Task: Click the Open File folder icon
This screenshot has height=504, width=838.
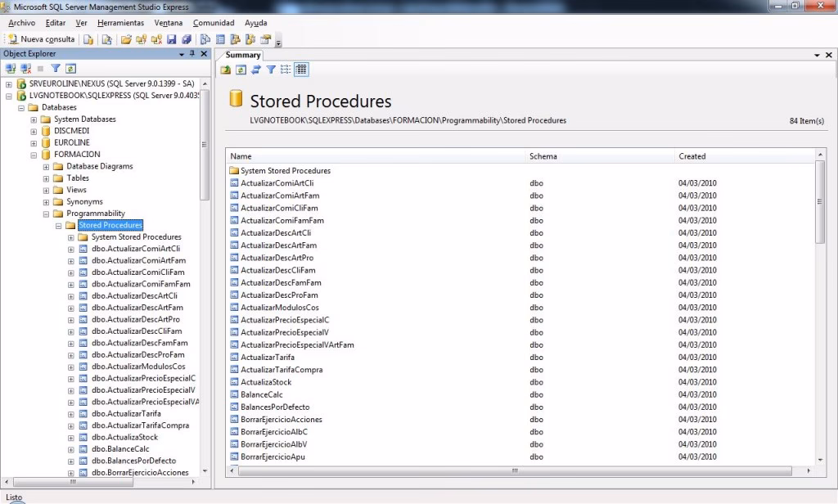Action: [x=126, y=39]
